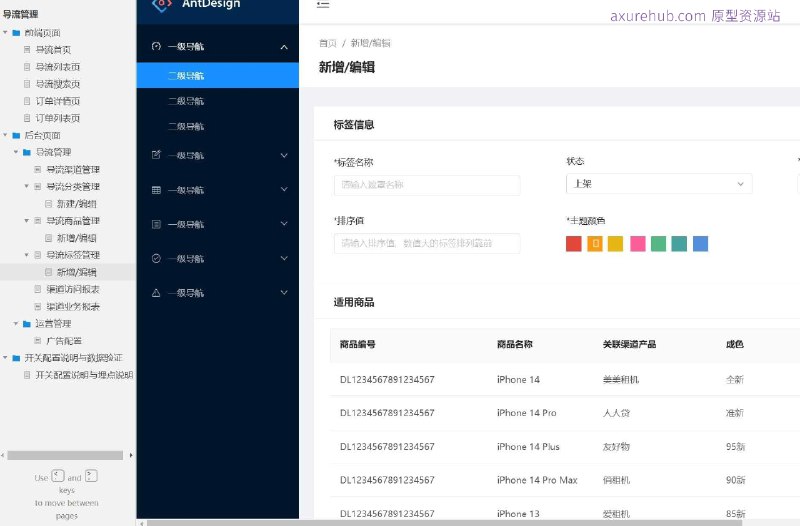
Task: Click the page icon next to 订单列表页
Action: click(x=27, y=118)
